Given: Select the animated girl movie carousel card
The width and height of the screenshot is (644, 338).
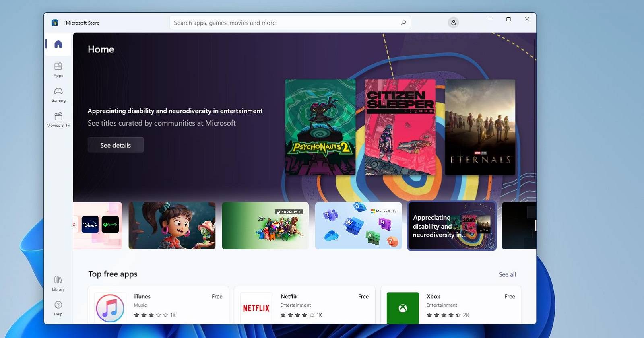Looking at the screenshot, I should tap(172, 226).
